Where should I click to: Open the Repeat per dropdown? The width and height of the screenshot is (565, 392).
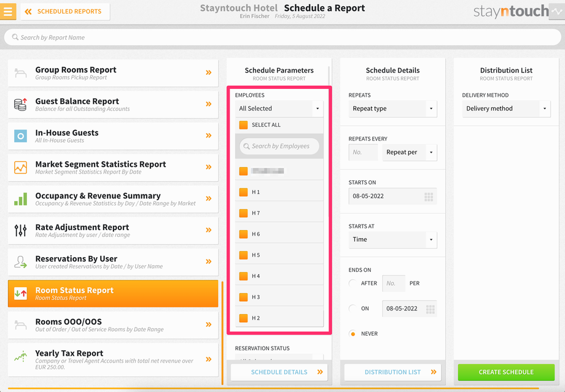(410, 152)
